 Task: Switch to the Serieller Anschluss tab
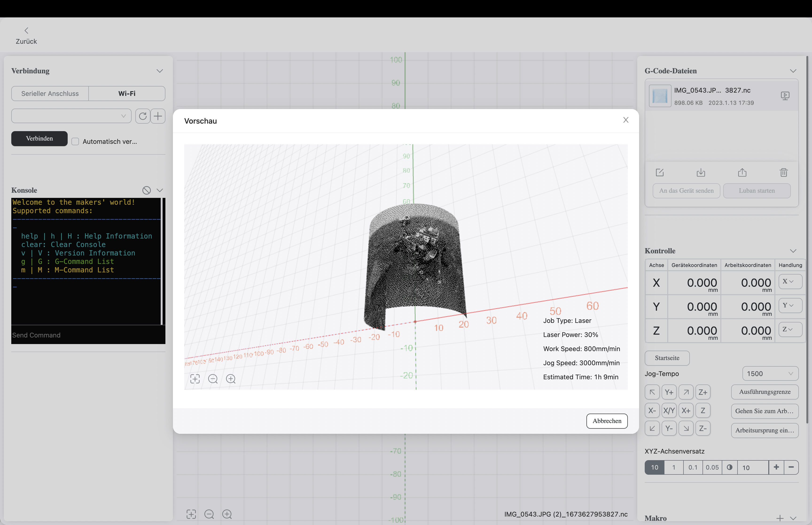pos(50,93)
